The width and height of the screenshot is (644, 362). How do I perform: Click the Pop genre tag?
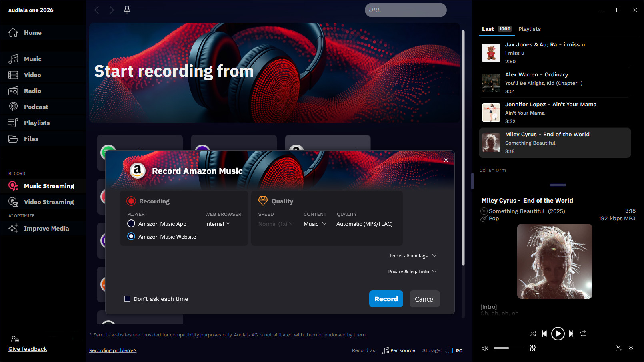494,219
